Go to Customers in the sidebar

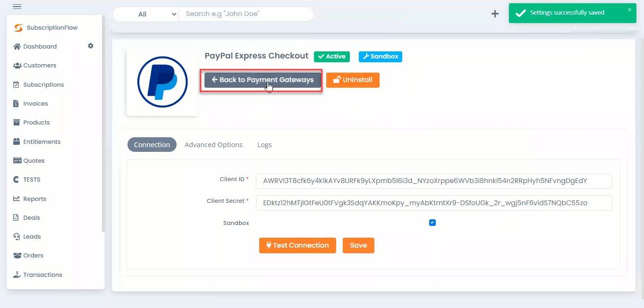coord(40,66)
